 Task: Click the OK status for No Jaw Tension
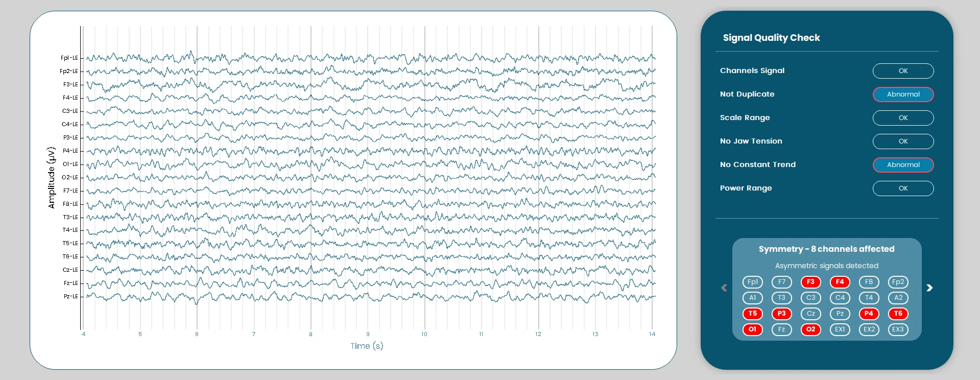click(903, 141)
